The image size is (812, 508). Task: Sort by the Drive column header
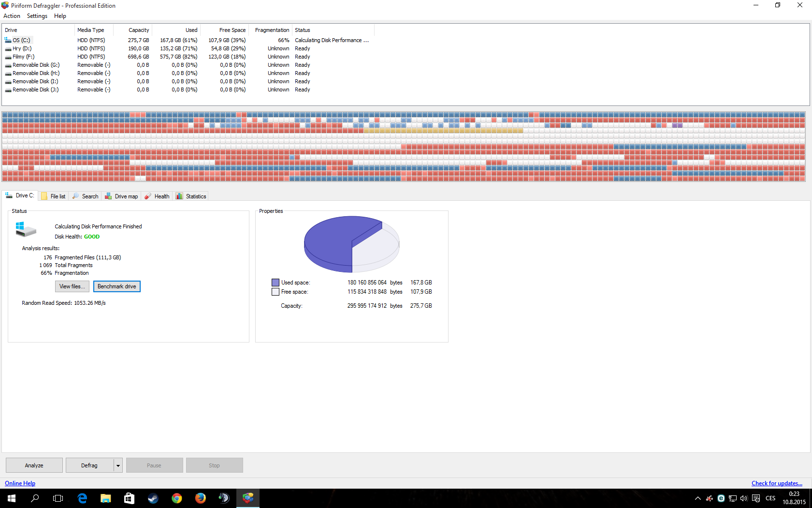39,30
